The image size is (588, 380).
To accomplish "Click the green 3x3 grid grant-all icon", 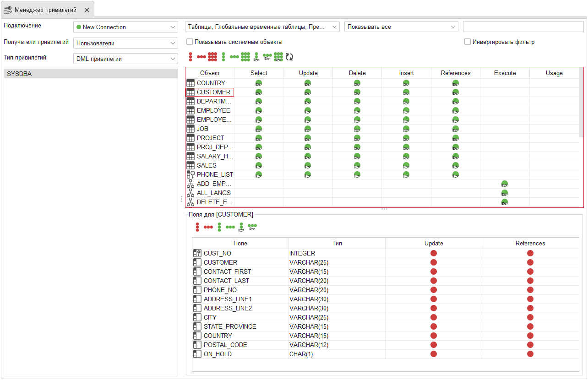I will click(x=245, y=57).
